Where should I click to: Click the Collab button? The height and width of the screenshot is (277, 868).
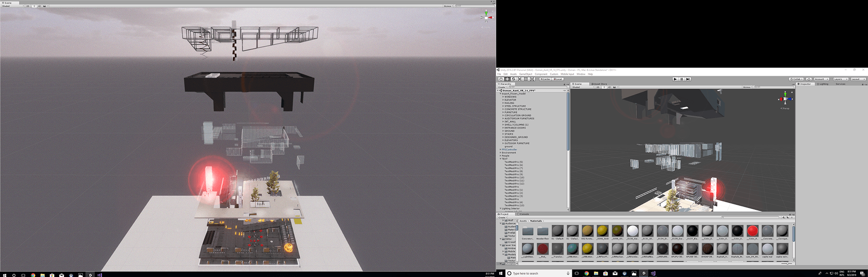pyautogui.click(x=796, y=79)
